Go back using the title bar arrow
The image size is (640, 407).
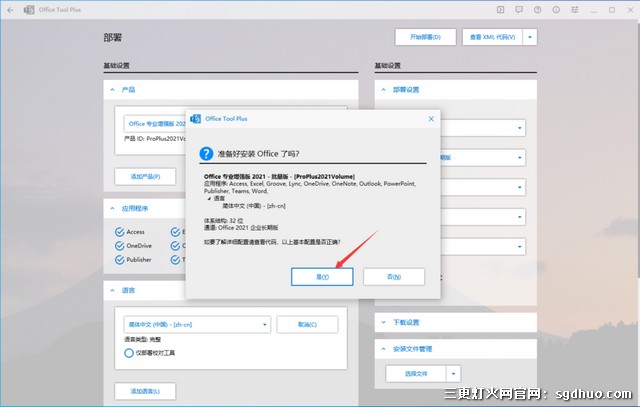coord(10,10)
